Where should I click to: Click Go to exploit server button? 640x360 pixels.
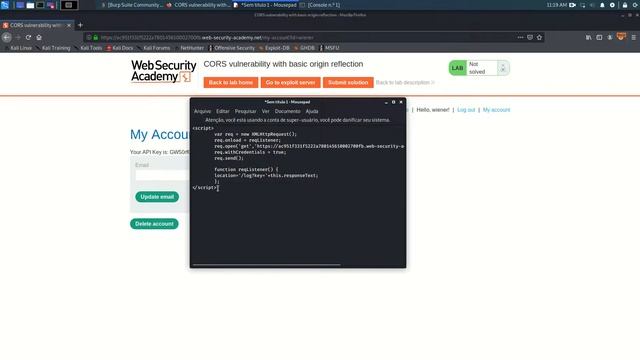tap(290, 82)
